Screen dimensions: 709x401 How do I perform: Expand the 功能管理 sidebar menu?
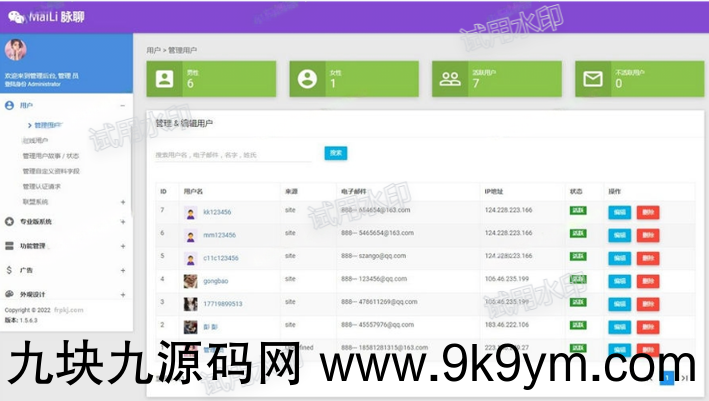point(122,245)
